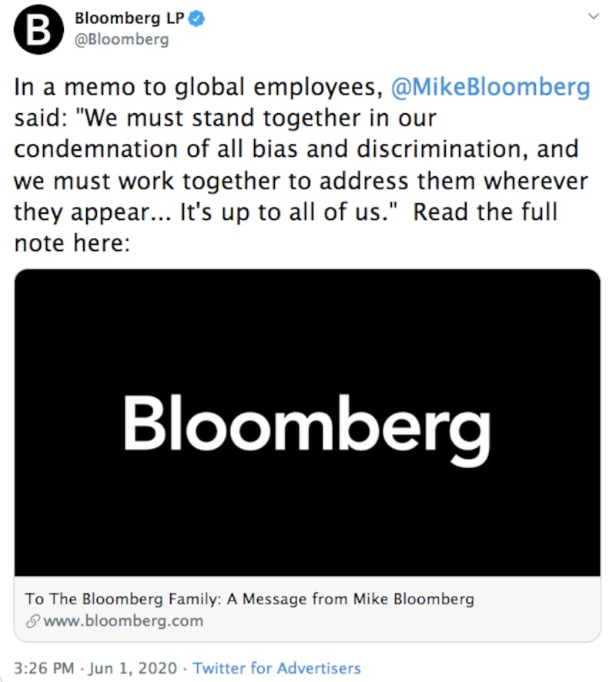Click the white Bloomberg wordmark in preview
Image resolution: width=616 pixels, height=682 pixels.
[307, 429]
